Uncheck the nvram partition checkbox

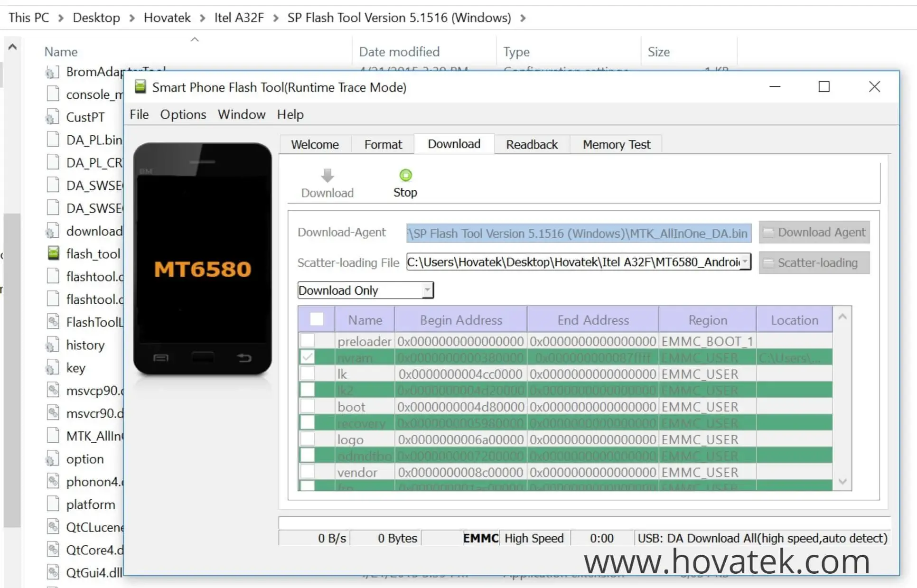point(307,357)
